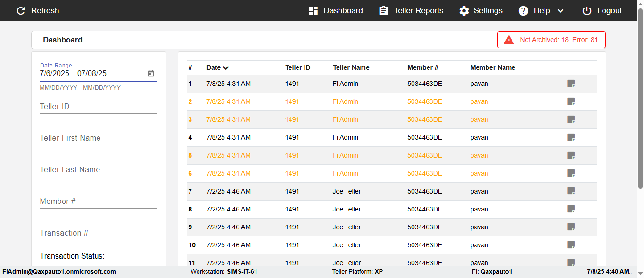Image resolution: width=644 pixels, height=278 pixels.
Task: Open the Dashboard menu item
Action: (336, 11)
